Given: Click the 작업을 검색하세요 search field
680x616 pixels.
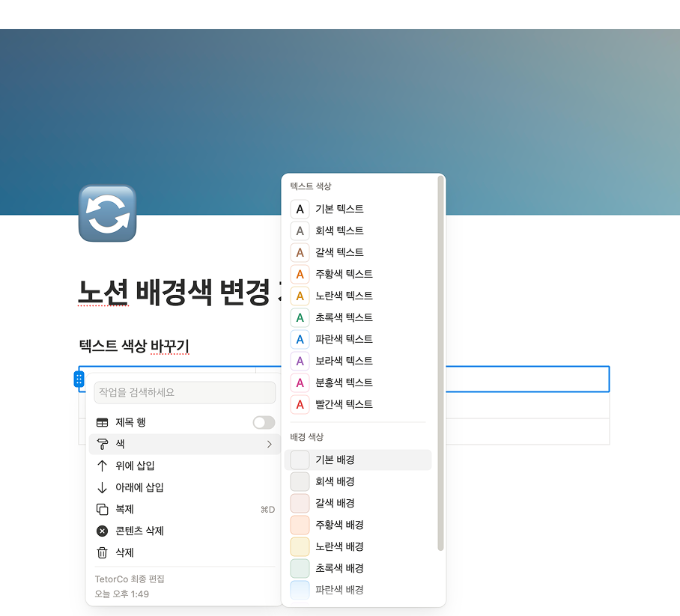Looking at the screenshot, I should (184, 392).
